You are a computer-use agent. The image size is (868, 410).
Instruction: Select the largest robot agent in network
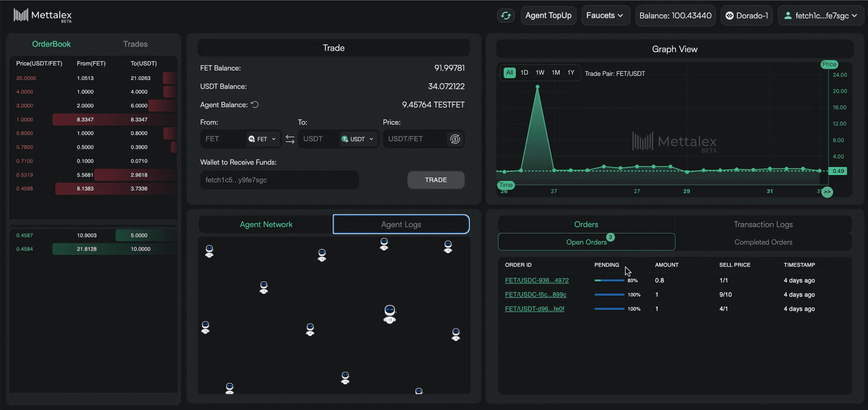(x=389, y=314)
